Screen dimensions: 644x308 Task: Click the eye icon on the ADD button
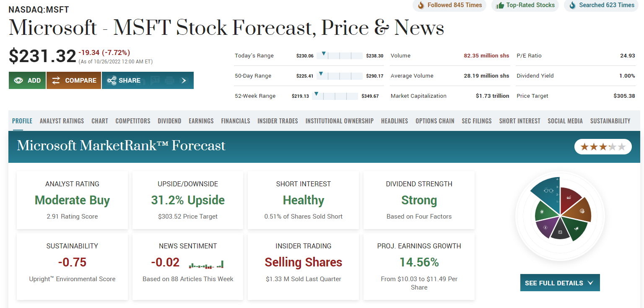[18, 81]
